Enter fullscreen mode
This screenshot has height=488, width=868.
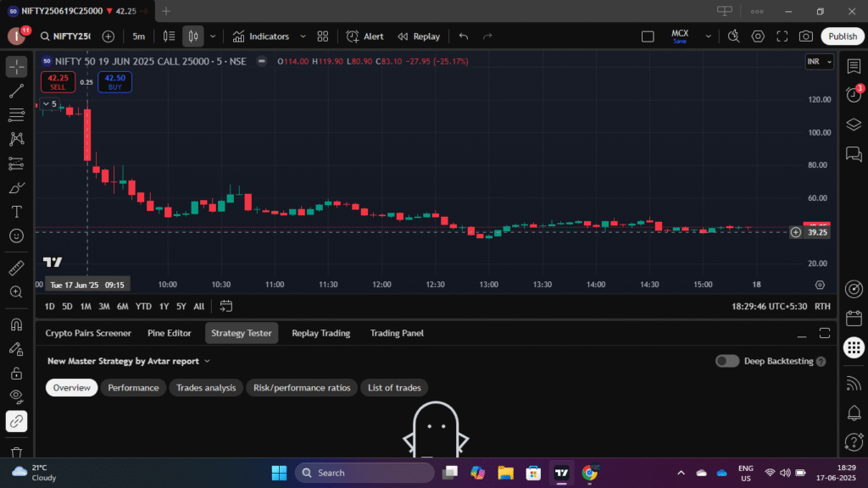point(782,36)
